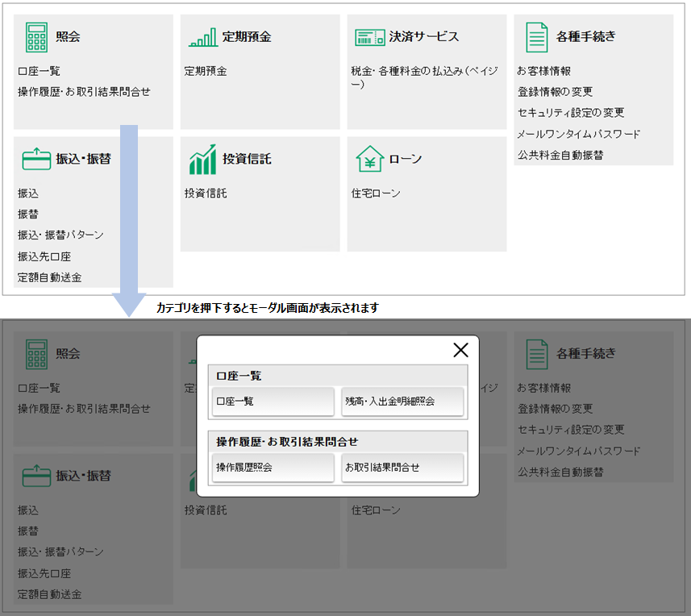Click dimmed card icon for 振込・振替 behind modal

click(x=36, y=476)
